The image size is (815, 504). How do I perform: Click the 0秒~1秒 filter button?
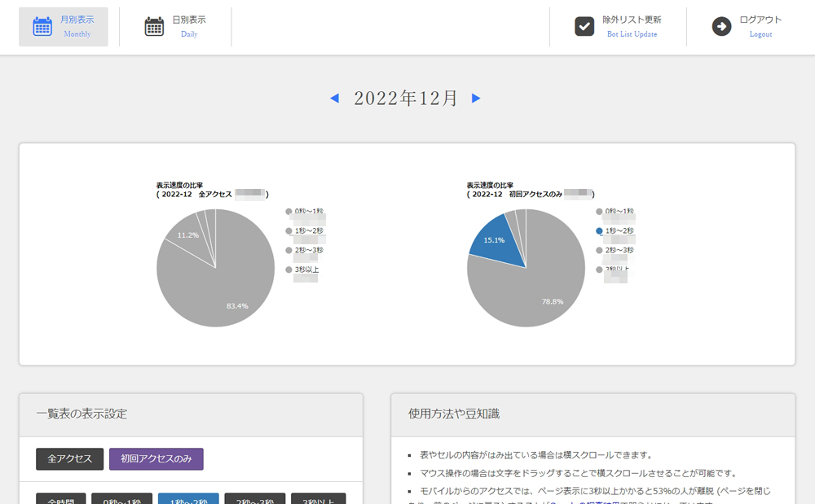[121, 499]
